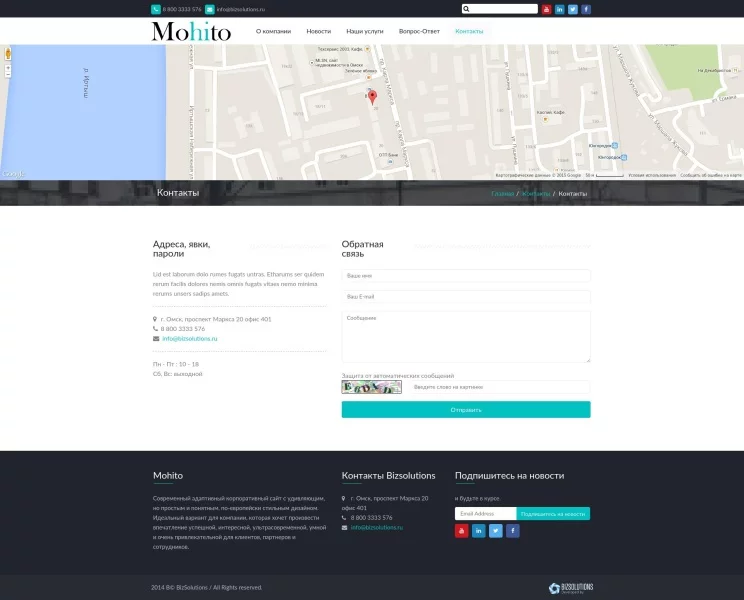Image resolution: width=744 pixels, height=600 pixels.
Task: Open the "Наши услуги" menu item
Action: coord(365,31)
